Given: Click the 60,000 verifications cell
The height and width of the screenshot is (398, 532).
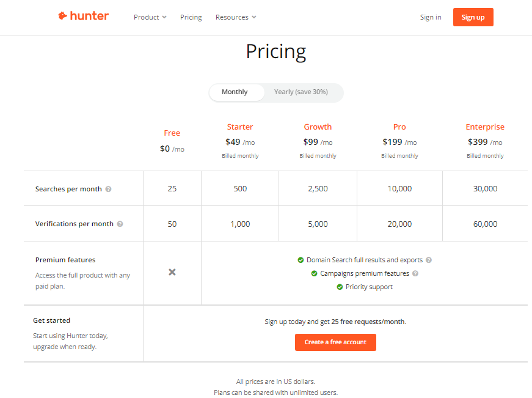Looking at the screenshot, I should click(x=485, y=224).
